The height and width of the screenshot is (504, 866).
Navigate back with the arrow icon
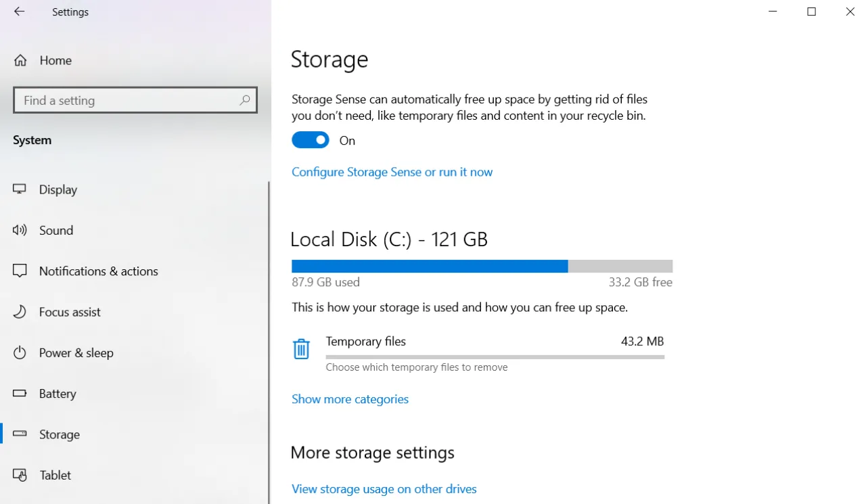click(18, 12)
